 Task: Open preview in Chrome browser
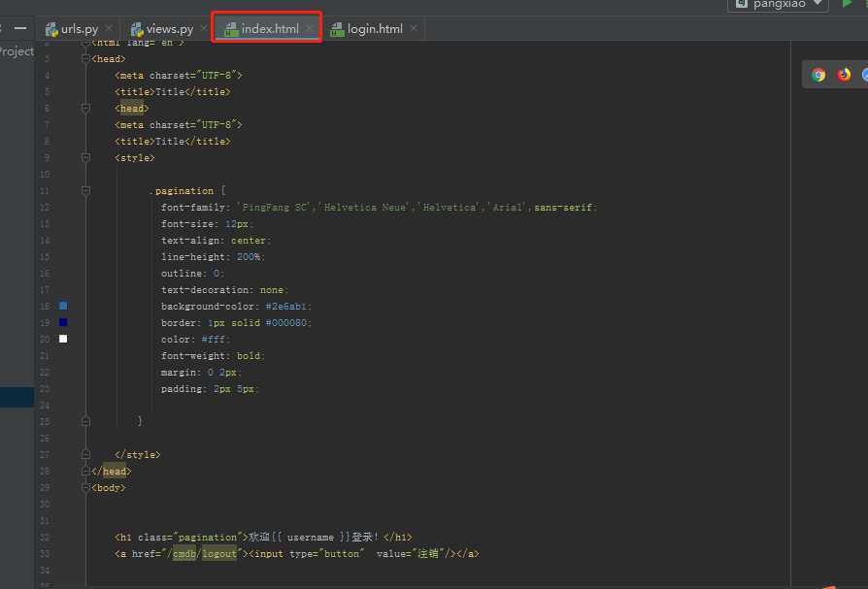pos(818,75)
